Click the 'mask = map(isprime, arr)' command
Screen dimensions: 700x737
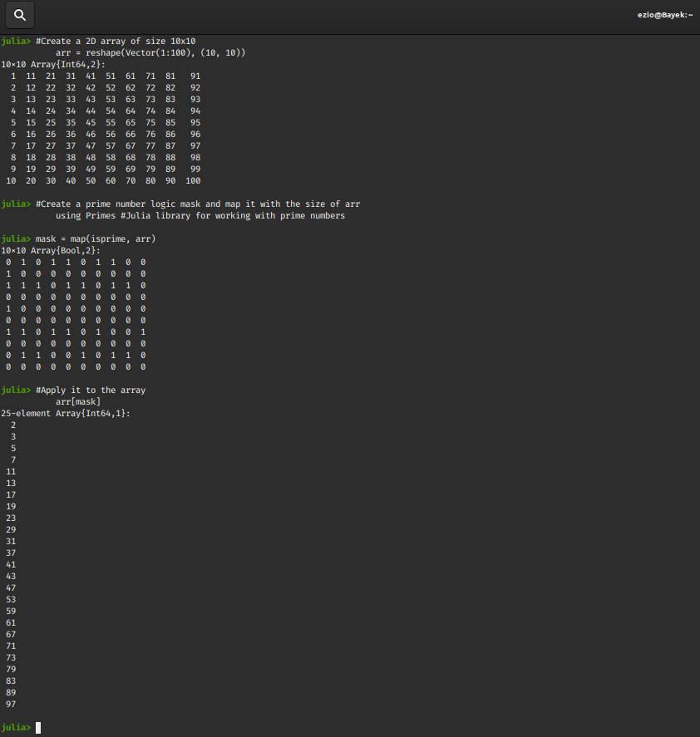tap(96, 238)
